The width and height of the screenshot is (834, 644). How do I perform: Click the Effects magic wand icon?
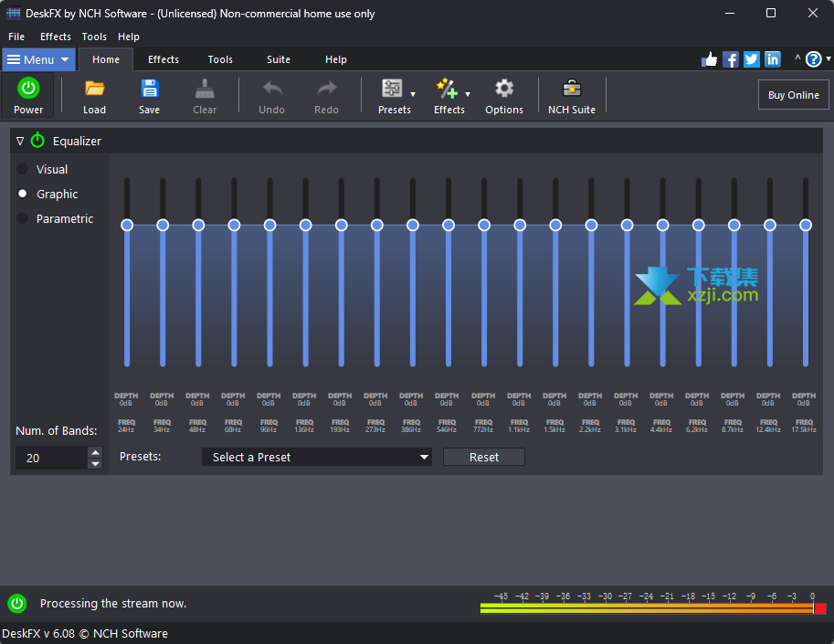point(447,89)
